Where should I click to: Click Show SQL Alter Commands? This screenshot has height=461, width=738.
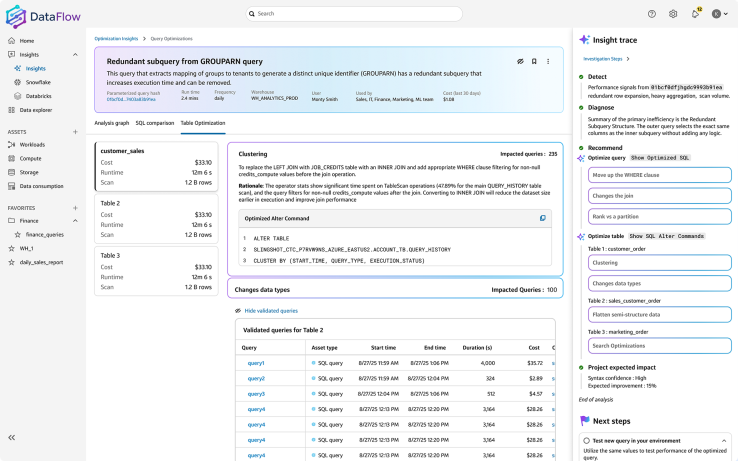(666, 236)
